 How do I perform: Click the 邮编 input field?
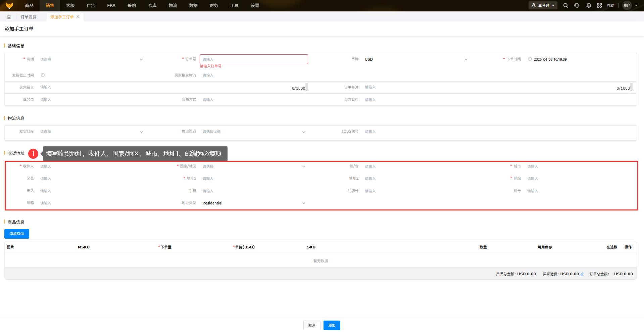click(x=578, y=179)
